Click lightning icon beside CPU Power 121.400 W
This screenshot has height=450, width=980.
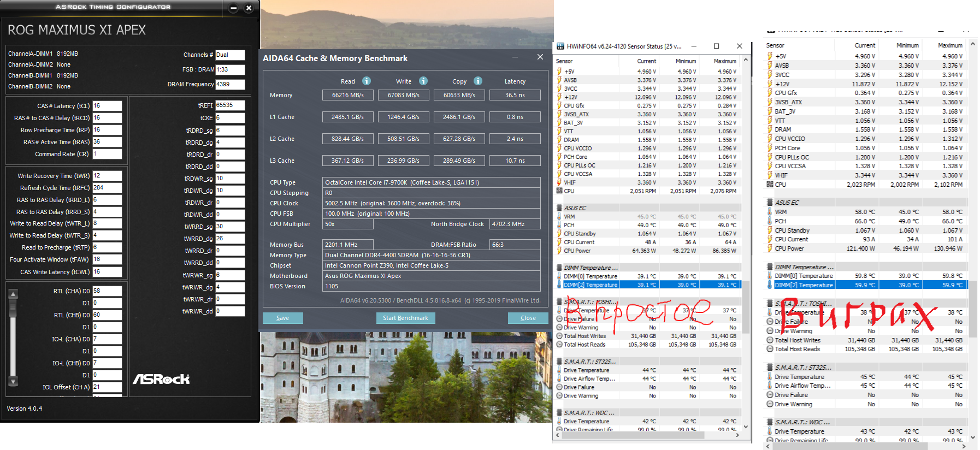[x=770, y=248]
